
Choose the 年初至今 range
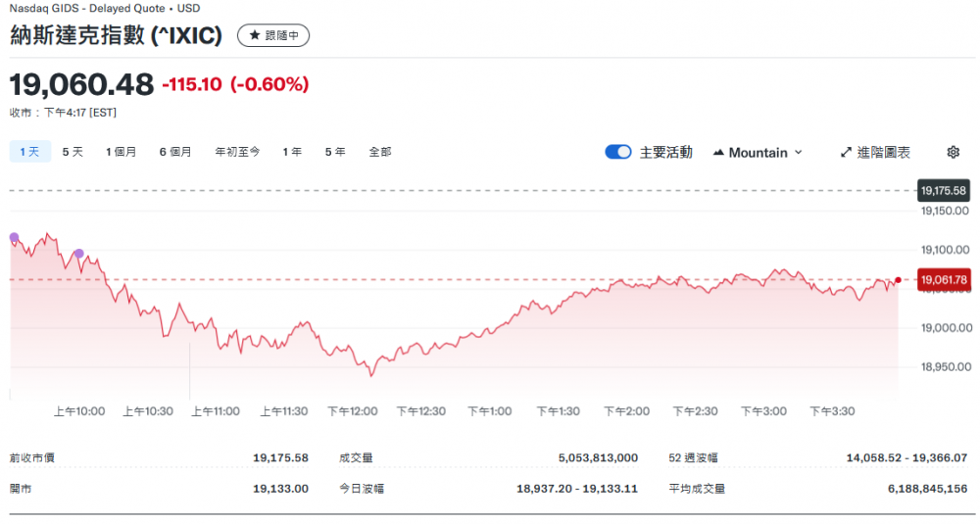tap(237, 152)
